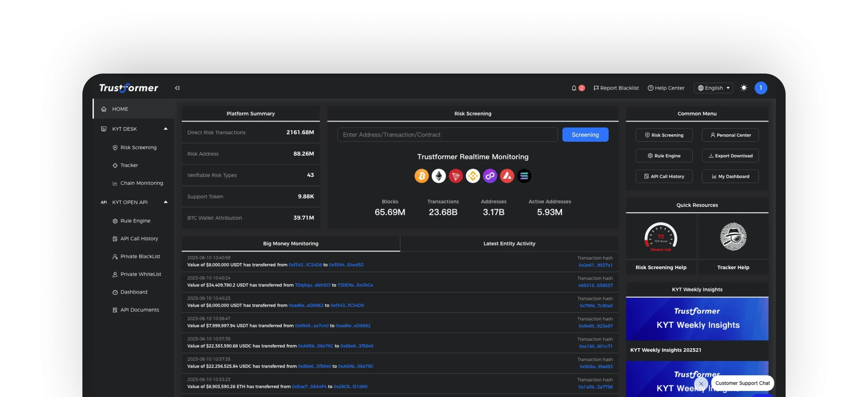Click the Trustformer logo
The height and width of the screenshot is (397, 868).
point(129,88)
